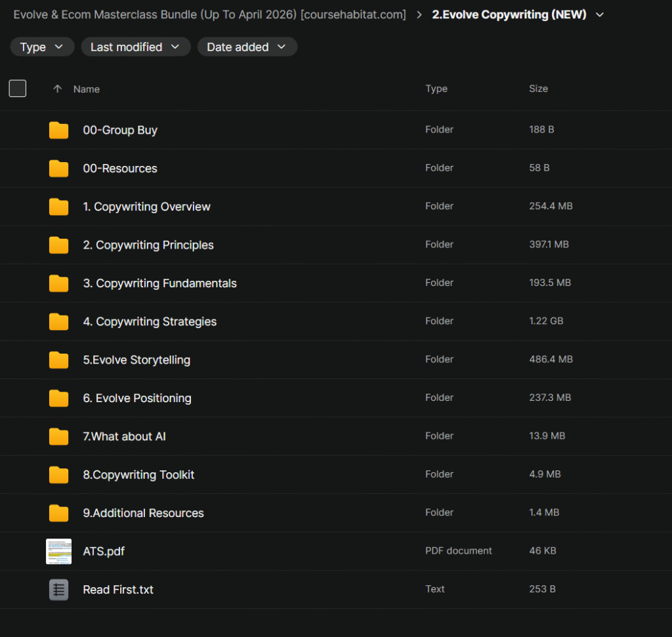This screenshot has height=637, width=672.
Task: Open the 9.Additional Resources folder name
Action: tap(143, 513)
